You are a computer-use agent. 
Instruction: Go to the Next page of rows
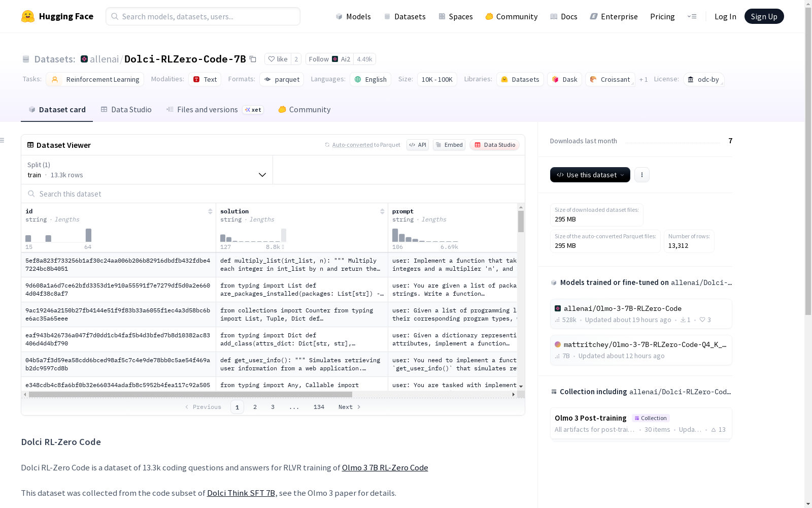click(x=349, y=407)
